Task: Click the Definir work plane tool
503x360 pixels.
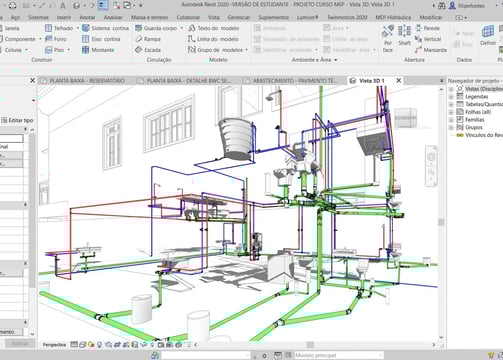Action: click(488, 36)
